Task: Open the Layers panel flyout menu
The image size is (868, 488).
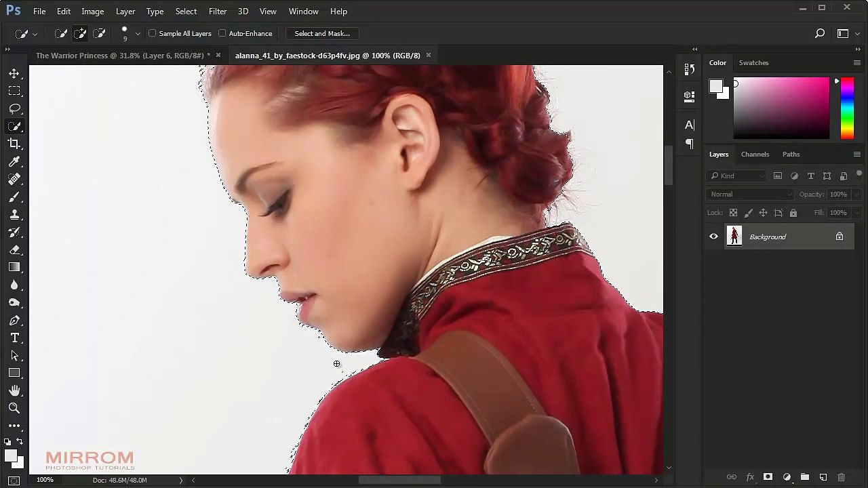Action: point(856,155)
